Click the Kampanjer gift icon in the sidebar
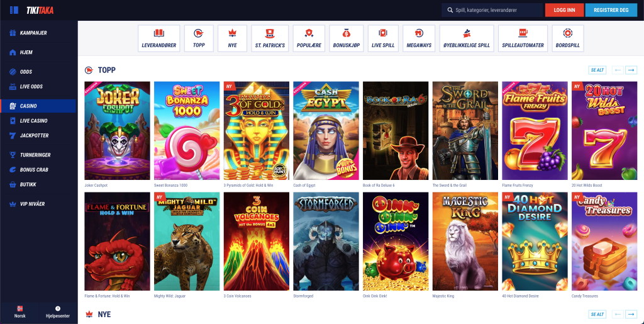The height and width of the screenshot is (324, 644). point(13,33)
